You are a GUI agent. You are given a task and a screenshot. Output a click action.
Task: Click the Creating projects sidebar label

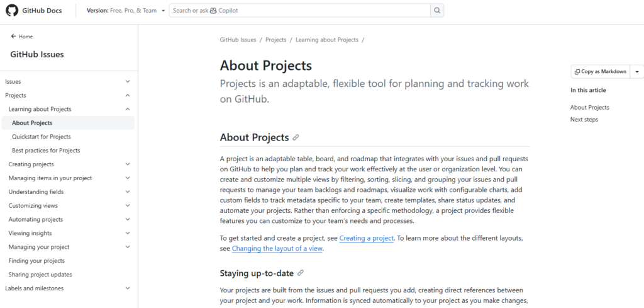(x=31, y=164)
